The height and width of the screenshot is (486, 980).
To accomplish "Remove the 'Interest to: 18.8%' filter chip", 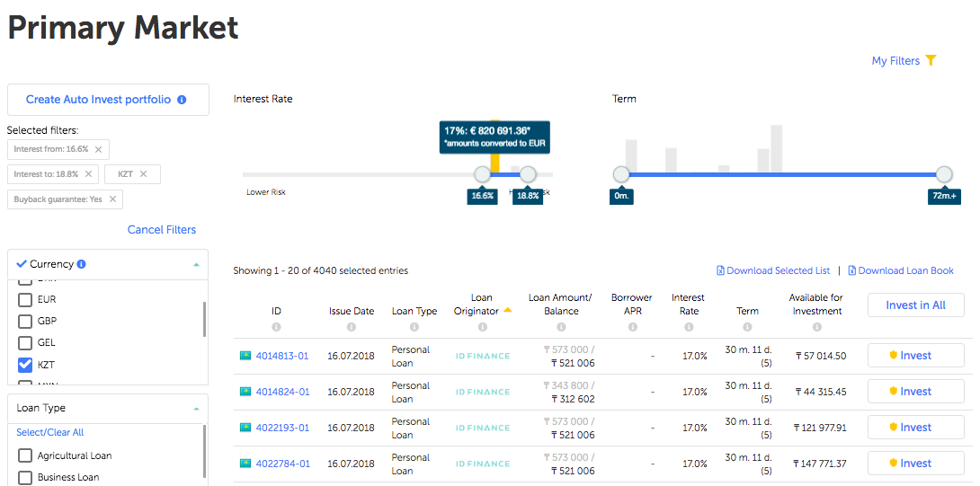I will [x=88, y=173].
